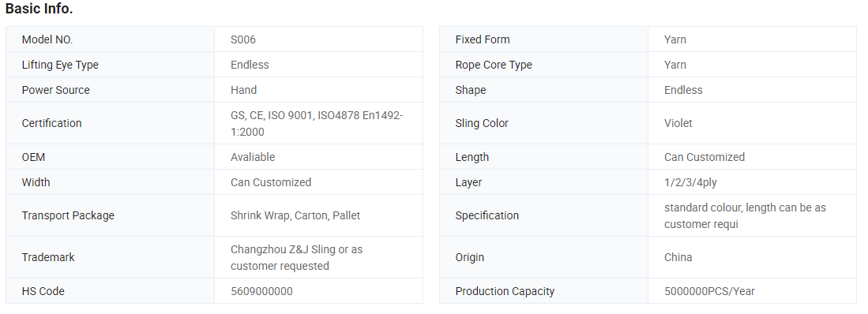The image size is (868, 314).
Task: Click the 1/2/3/4ply layer value
Action: pyautogui.click(x=690, y=182)
